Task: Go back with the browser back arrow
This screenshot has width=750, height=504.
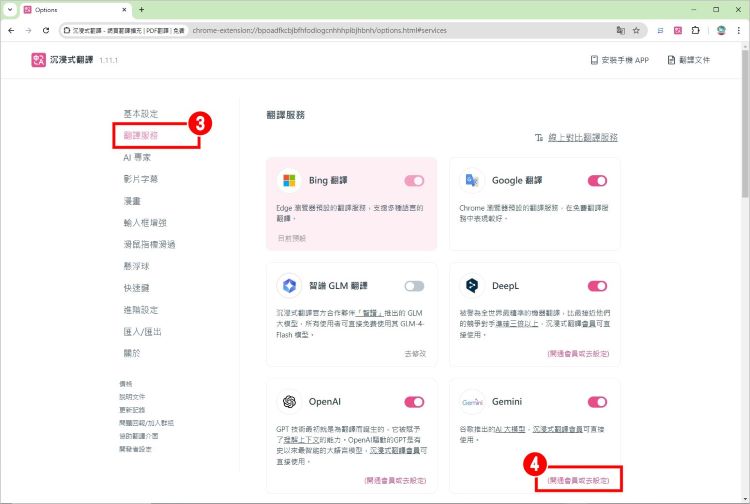Action: coord(11,30)
